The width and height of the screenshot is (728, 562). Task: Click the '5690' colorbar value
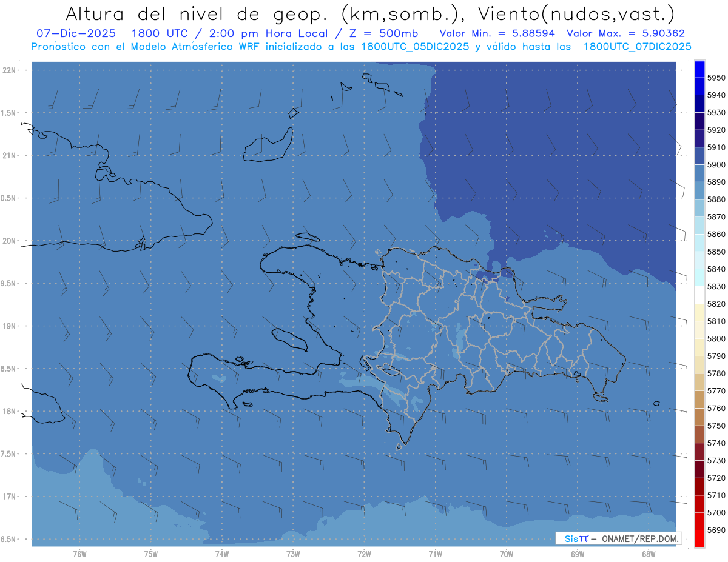pos(716,530)
